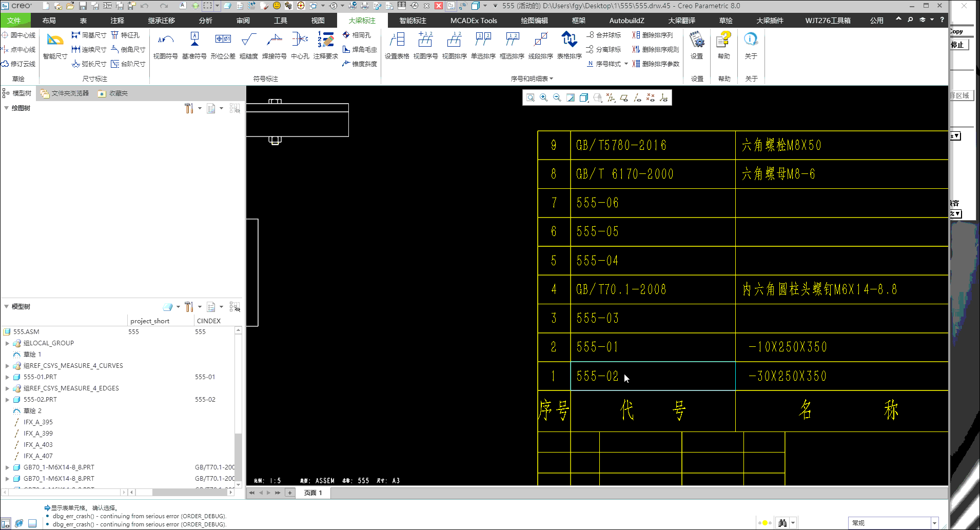
Task: Click the 设置表格 set table icon
Action: click(x=397, y=46)
